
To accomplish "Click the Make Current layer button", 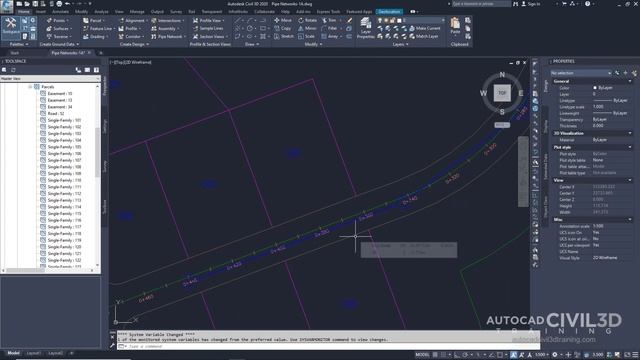I will [424, 28].
